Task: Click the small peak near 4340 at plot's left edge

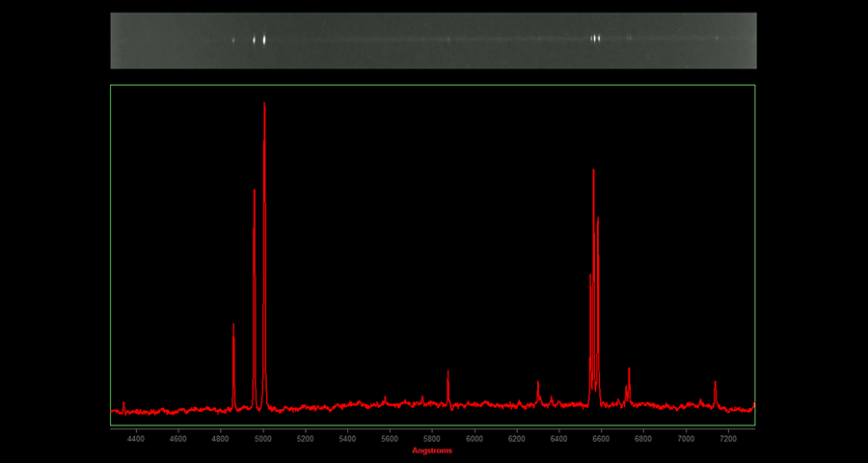Action: [123, 404]
